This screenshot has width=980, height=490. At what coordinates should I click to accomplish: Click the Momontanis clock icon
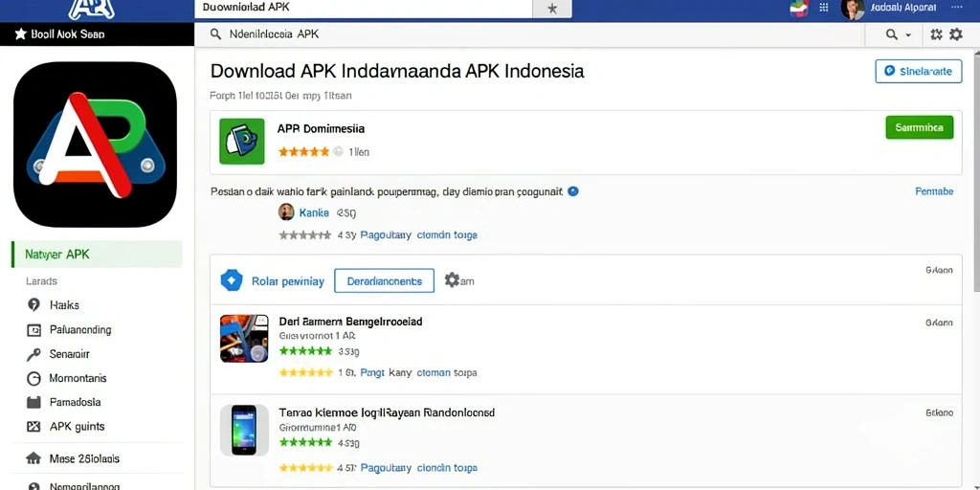pyautogui.click(x=33, y=378)
